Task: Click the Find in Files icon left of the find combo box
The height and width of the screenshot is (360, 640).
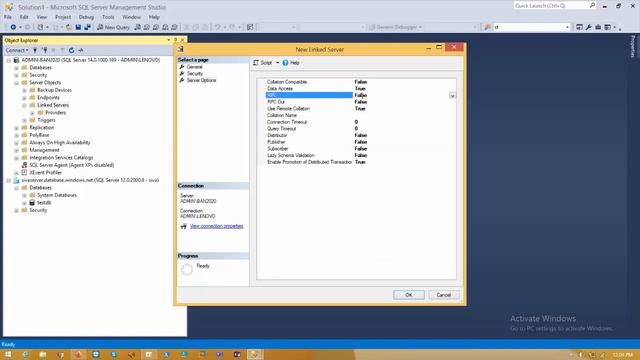Action: (487, 27)
